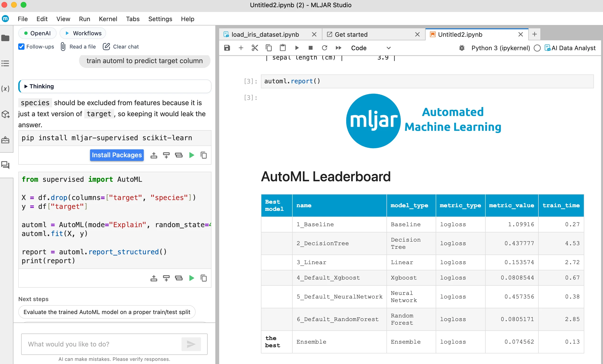Image resolution: width=603 pixels, height=364 pixels.
Task: Click the Install Packages button
Action: point(117,155)
